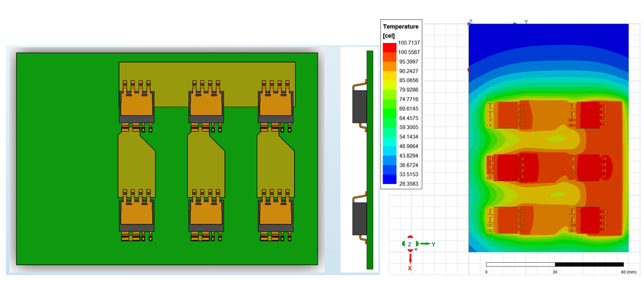Screen dimensions: 644x281
Task: Click the black segment of the scale bar
Action: pyautogui.click(x=589, y=264)
